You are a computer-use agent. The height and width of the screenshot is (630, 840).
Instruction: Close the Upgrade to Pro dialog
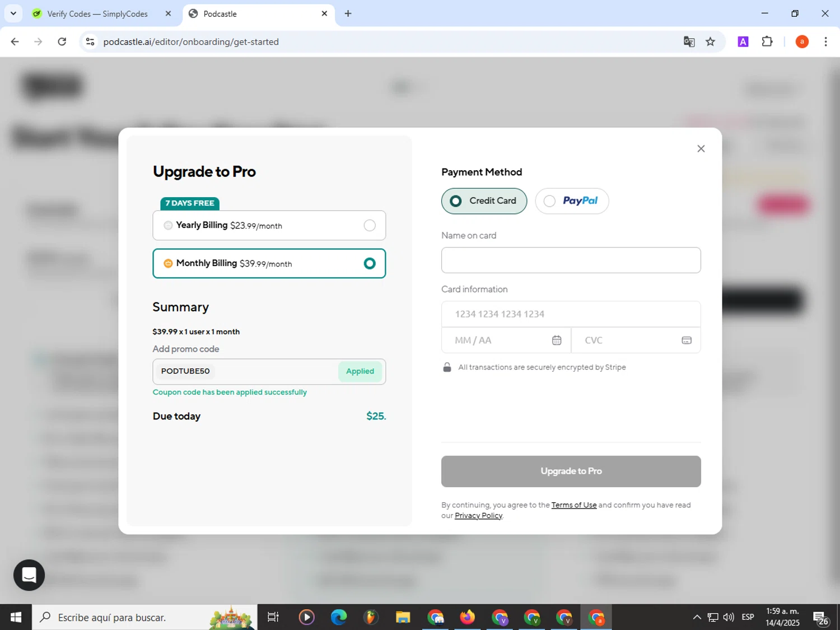[701, 148]
